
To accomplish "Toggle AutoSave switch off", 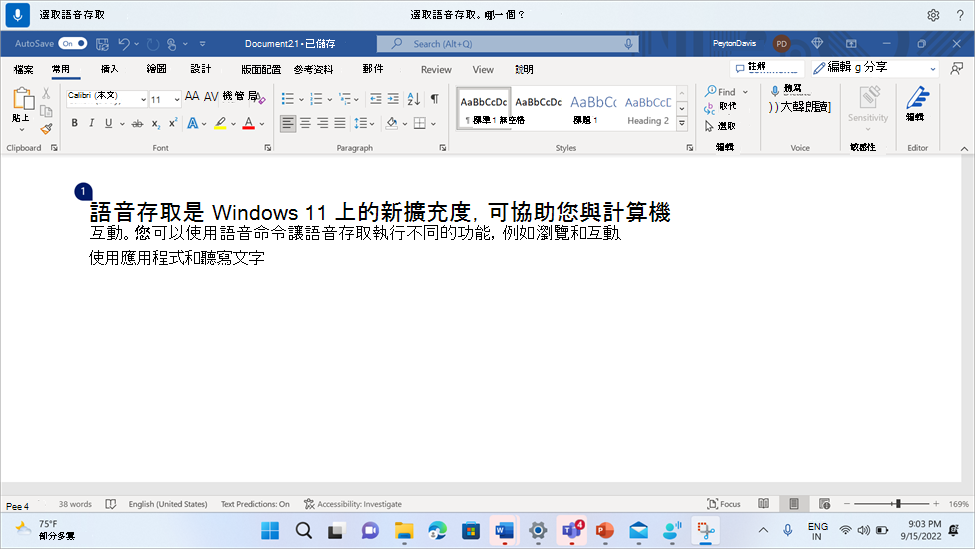I will coord(72,44).
